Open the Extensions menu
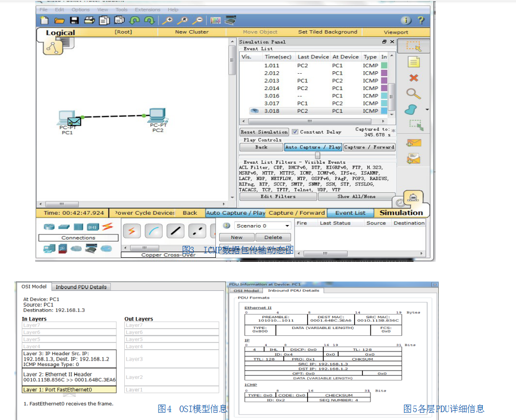Viewport: 516px width, 420px height. coord(148,9)
